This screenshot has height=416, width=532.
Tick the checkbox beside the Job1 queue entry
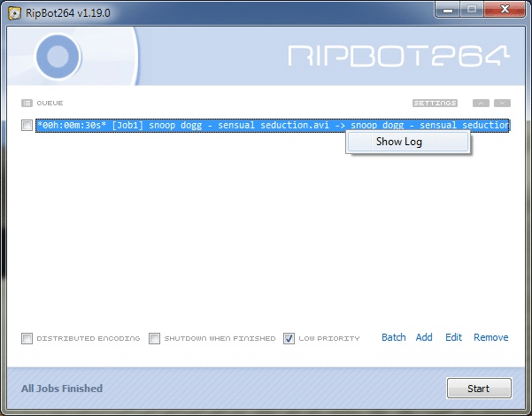[x=27, y=125]
